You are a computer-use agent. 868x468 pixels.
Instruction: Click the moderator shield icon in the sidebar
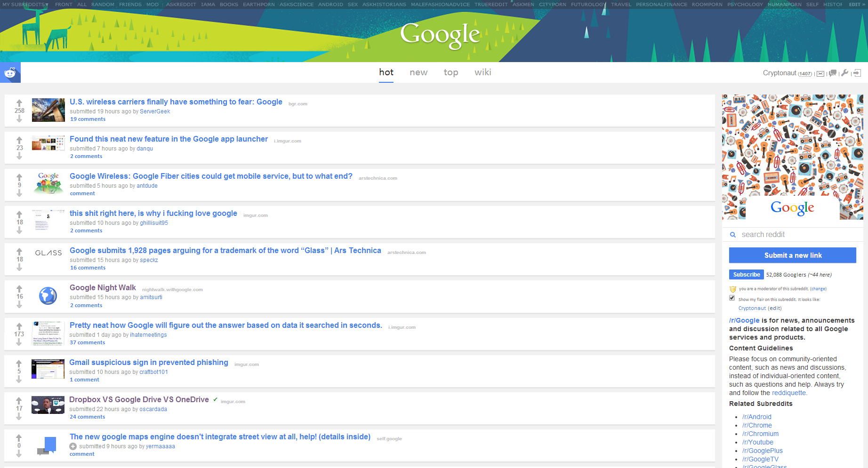(x=732, y=288)
